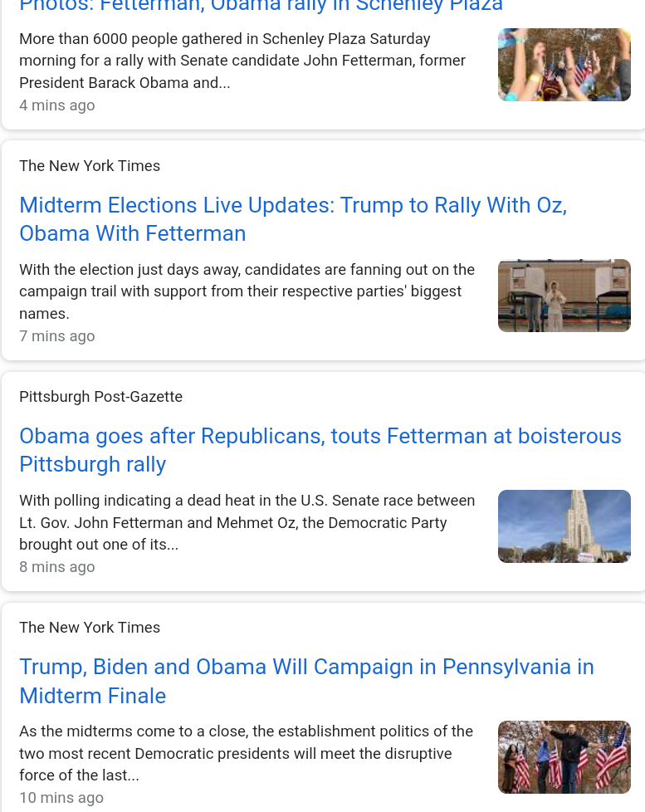
Task: Open the voting booths thumbnail image
Action: pos(564,296)
